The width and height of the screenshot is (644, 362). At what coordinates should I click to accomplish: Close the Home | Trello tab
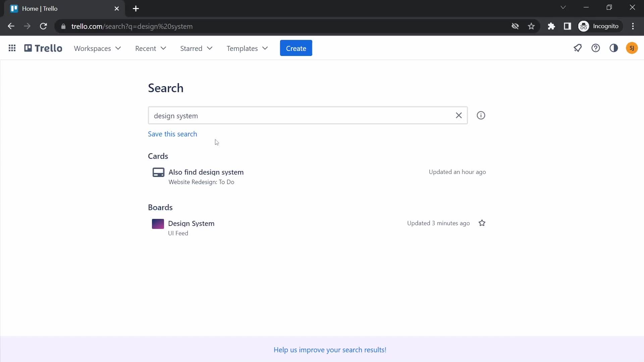click(x=117, y=9)
